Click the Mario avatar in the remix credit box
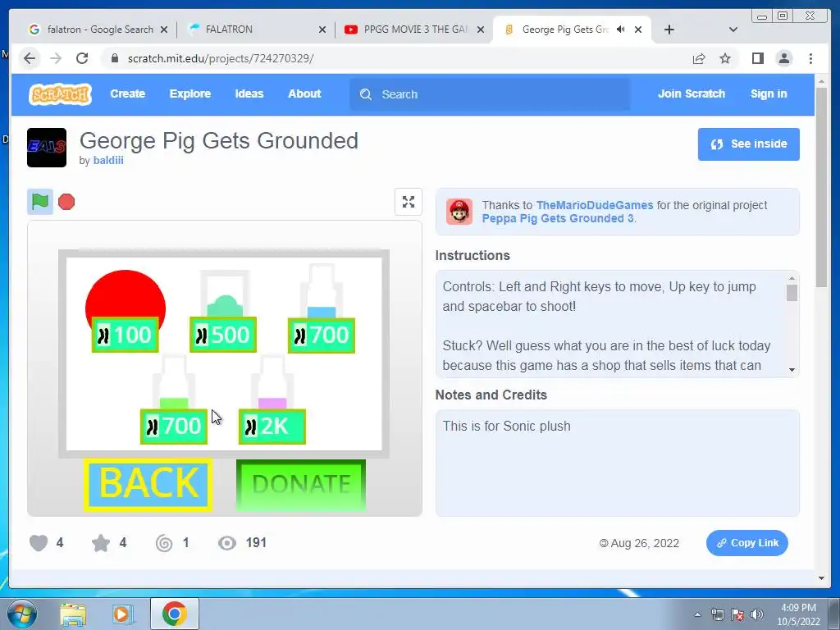The height and width of the screenshot is (630, 840). [459, 212]
